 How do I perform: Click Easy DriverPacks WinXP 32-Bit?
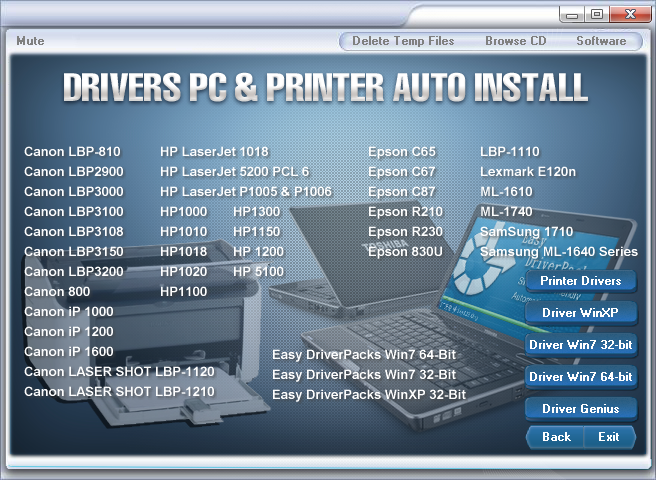[369, 395]
